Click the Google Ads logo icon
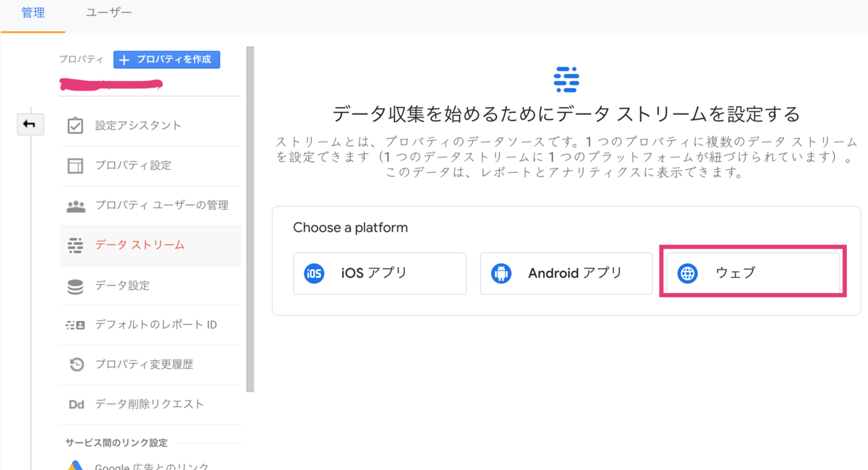This screenshot has width=868, height=470. 75,465
